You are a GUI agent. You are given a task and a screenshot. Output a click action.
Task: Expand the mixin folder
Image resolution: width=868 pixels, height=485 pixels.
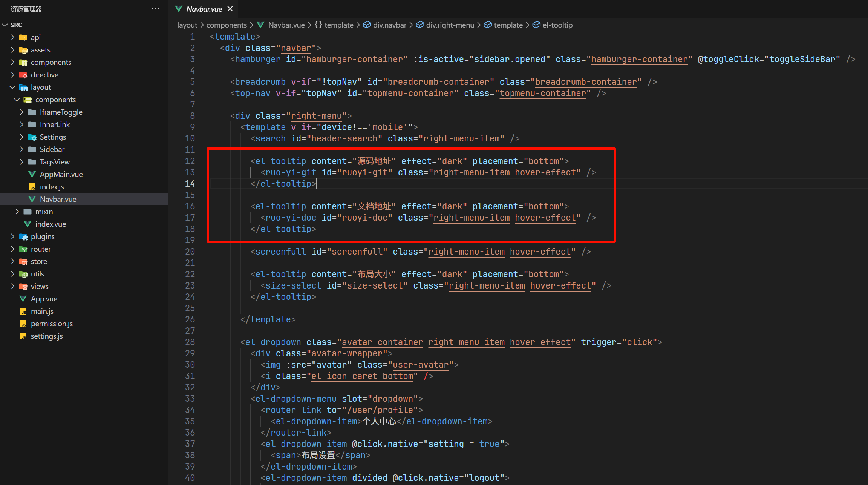click(x=17, y=212)
